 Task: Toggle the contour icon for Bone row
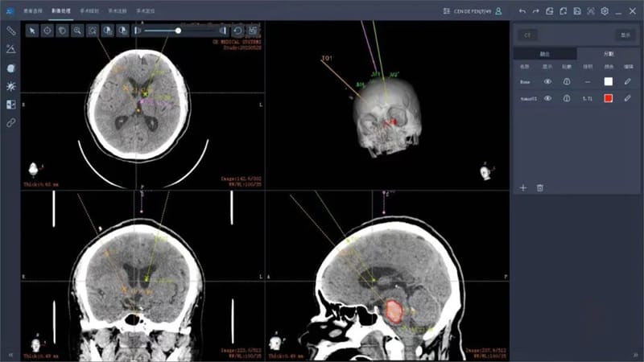pos(567,81)
